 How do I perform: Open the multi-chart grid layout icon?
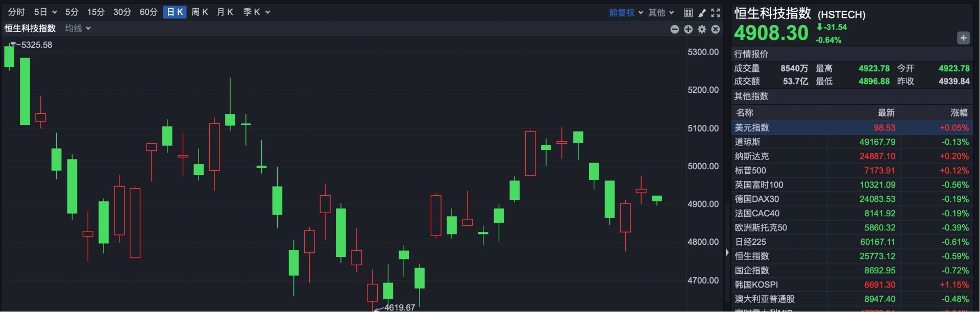tap(688, 13)
